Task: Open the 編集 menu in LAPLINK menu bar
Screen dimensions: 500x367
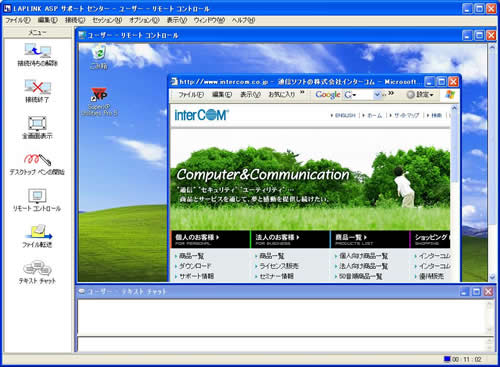Action: pos(47,20)
